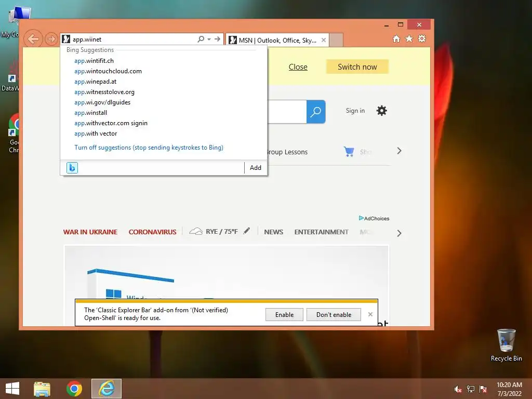Click the Go arrow in address bar
Image resolution: width=532 pixels, height=399 pixels.
(x=218, y=39)
